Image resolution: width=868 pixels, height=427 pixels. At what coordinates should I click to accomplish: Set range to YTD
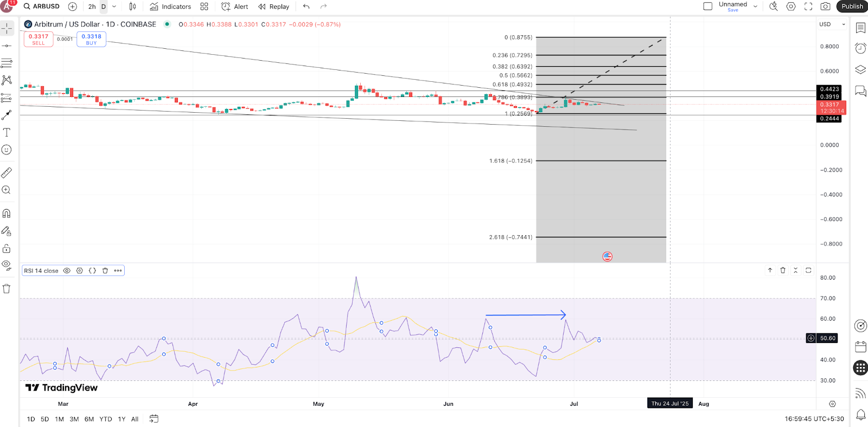coord(106,419)
